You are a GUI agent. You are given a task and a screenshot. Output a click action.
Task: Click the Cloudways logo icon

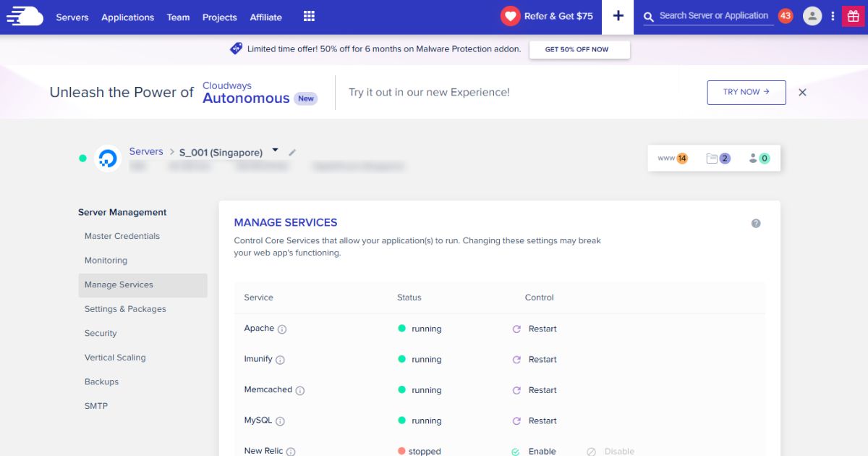[x=25, y=17]
